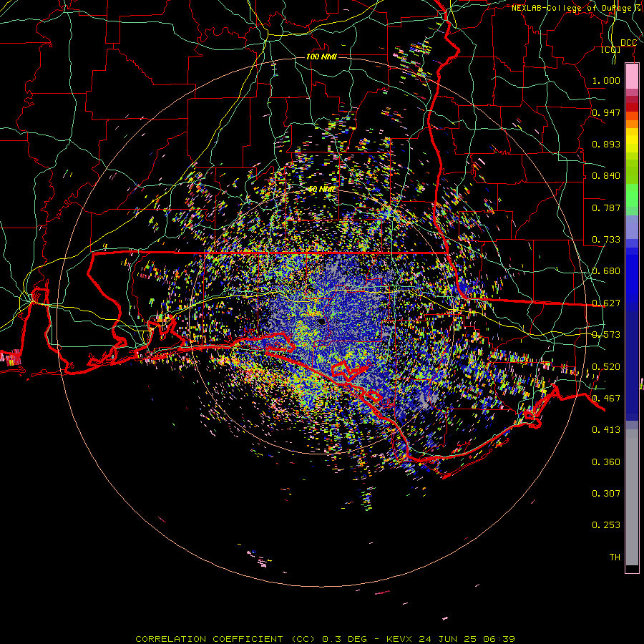
Task: Select the 0.573 legend value
Action: pyautogui.click(x=606, y=335)
